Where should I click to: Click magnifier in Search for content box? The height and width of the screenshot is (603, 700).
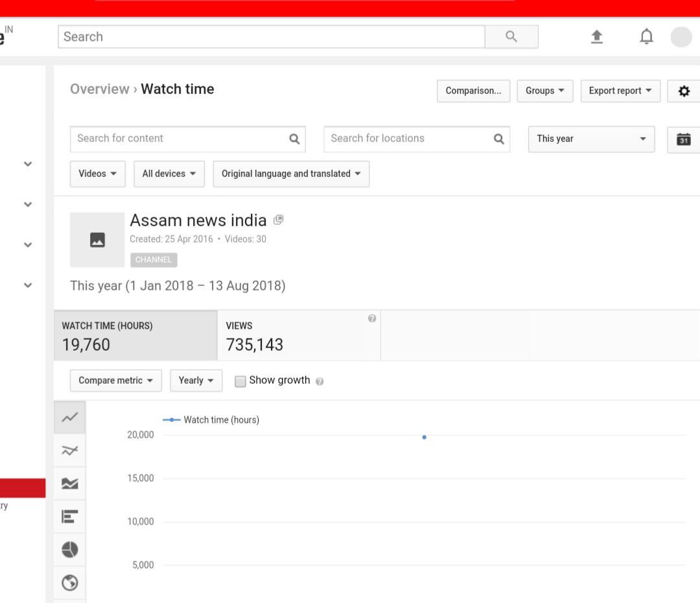(x=294, y=139)
